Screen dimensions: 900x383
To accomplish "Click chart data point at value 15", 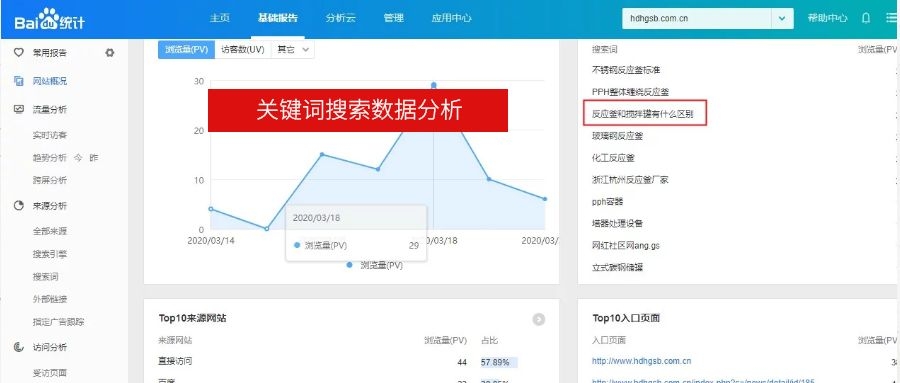I will click(321, 154).
